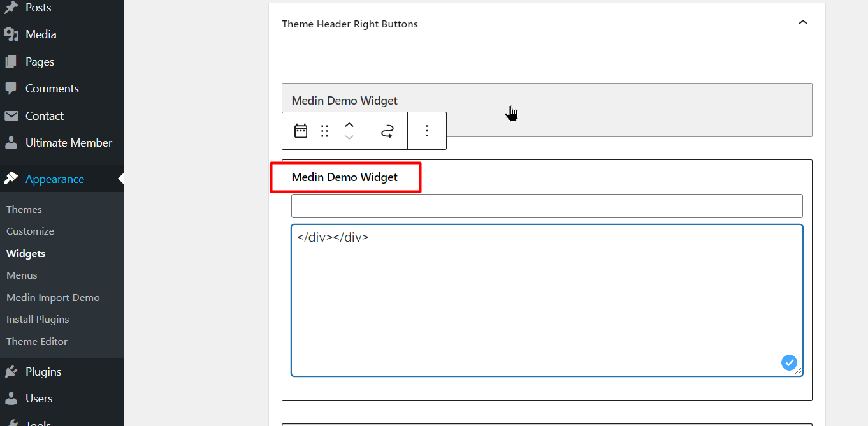Click the Contact envelope icon
The height and width of the screenshot is (426, 868).
11,116
